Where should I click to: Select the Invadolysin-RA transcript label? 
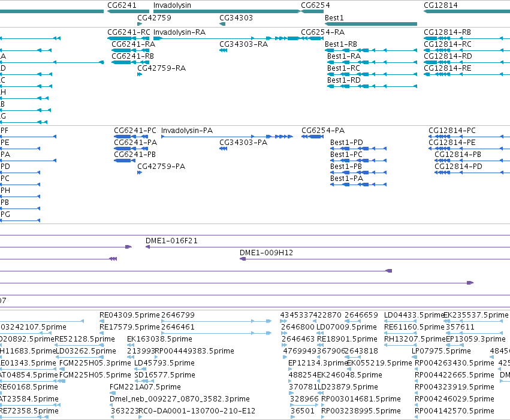pos(179,32)
